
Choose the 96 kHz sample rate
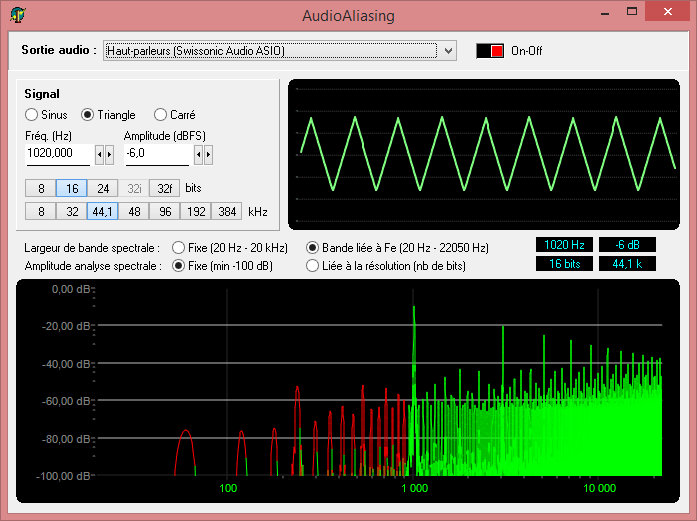(x=164, y=211)
